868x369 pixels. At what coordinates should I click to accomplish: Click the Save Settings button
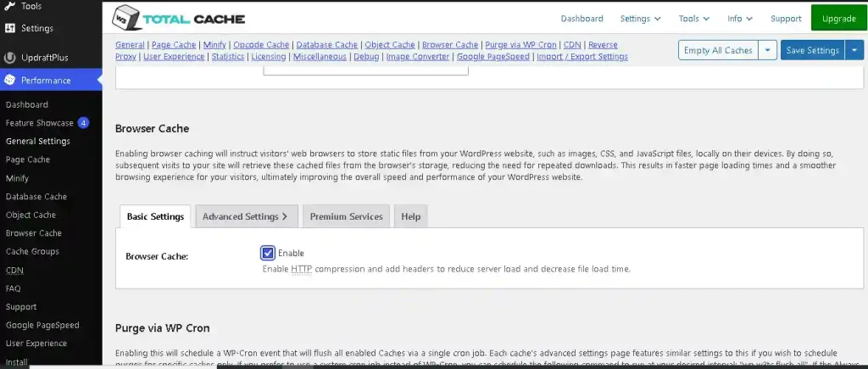(812, 50)
